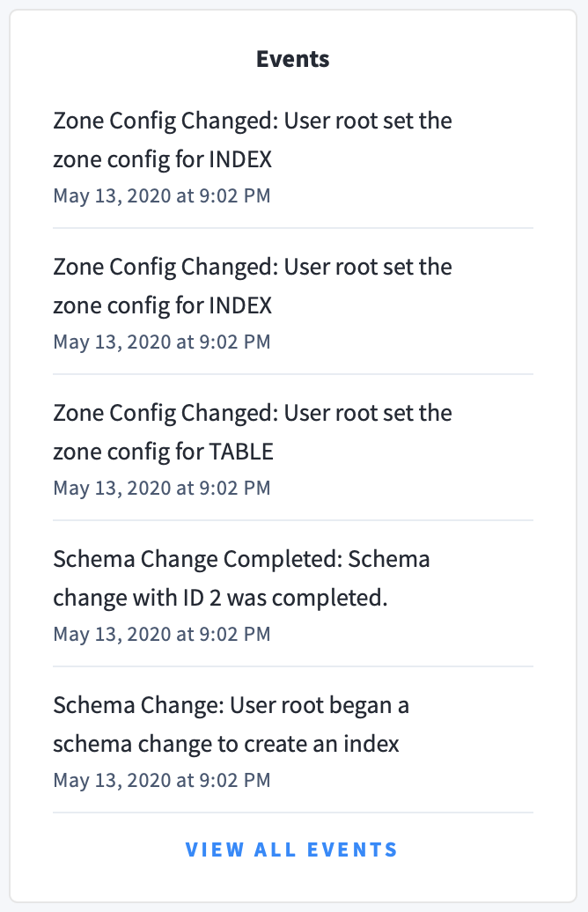Select the first Zone Config Changed event

pyautogui.click(x=253, y=139)
